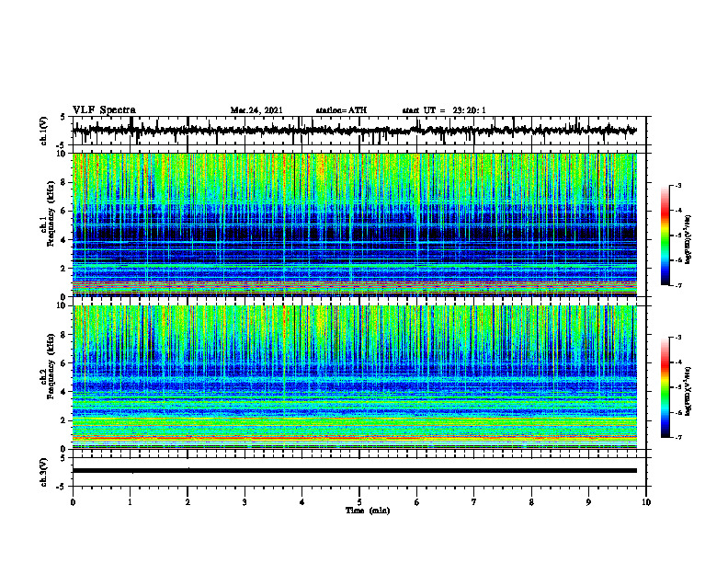The width and height of the screenshot is (728, 563).
Task: Click the "station=ATH" header label
Action: point(341,110)
